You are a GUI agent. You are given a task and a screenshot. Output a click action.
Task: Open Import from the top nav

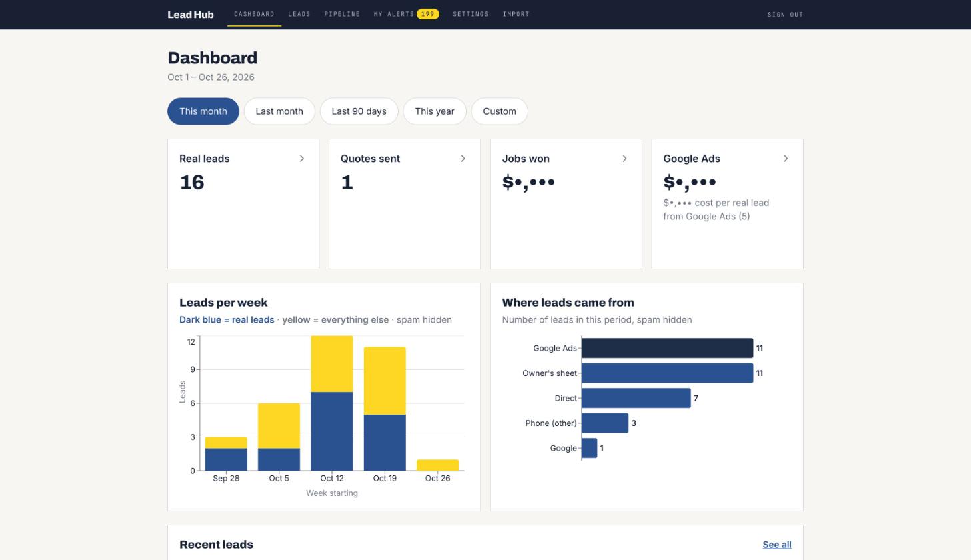click(x=516, y=14)
